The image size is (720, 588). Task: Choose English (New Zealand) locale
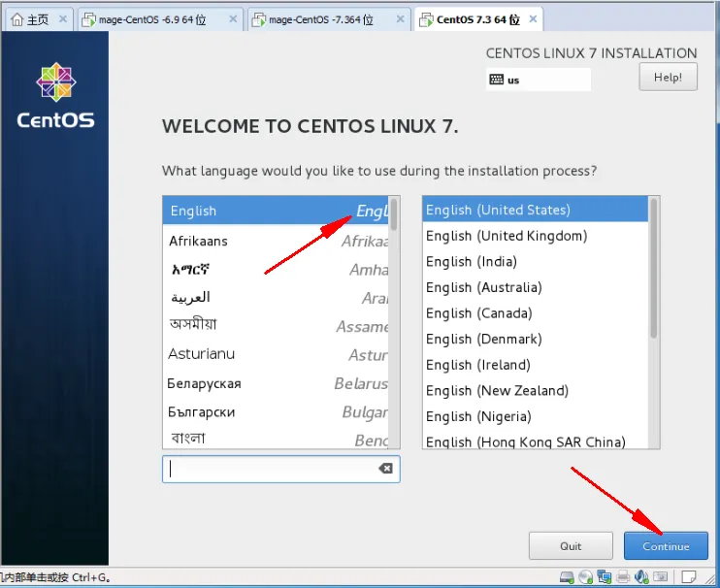536,390
